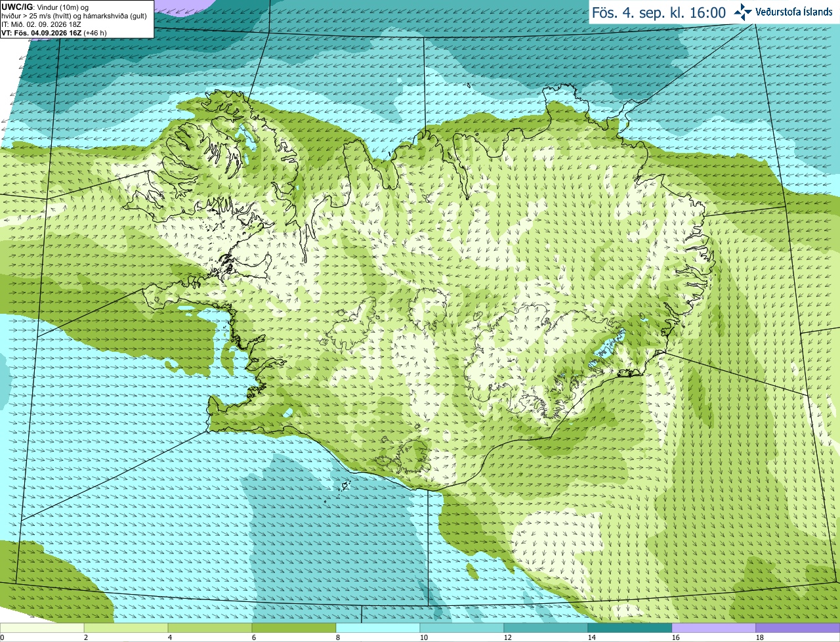The image size is (840, 642).
Task: Click the VT: Fös. 04.09.2026 16Z valid time line
Action: tap(53, 33)
